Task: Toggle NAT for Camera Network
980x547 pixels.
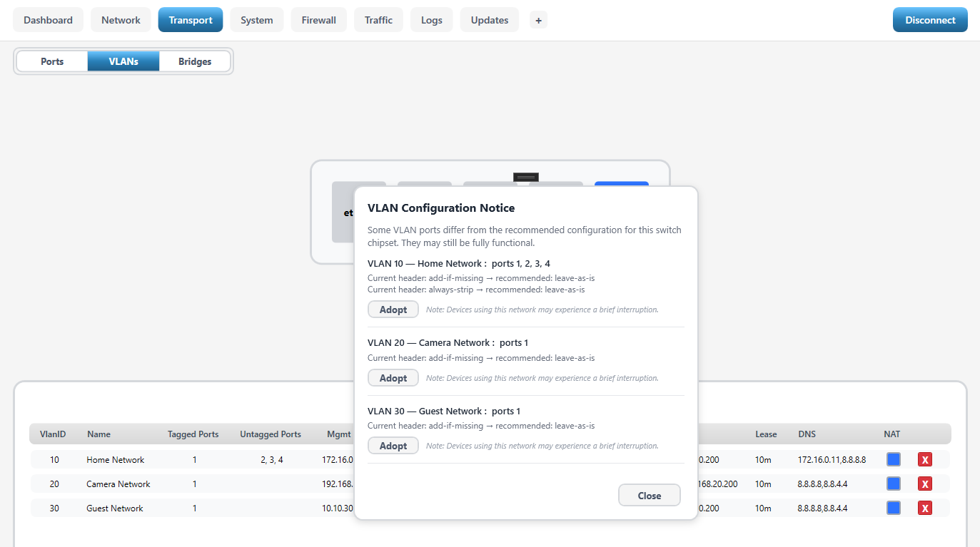Action: point(893,484)
